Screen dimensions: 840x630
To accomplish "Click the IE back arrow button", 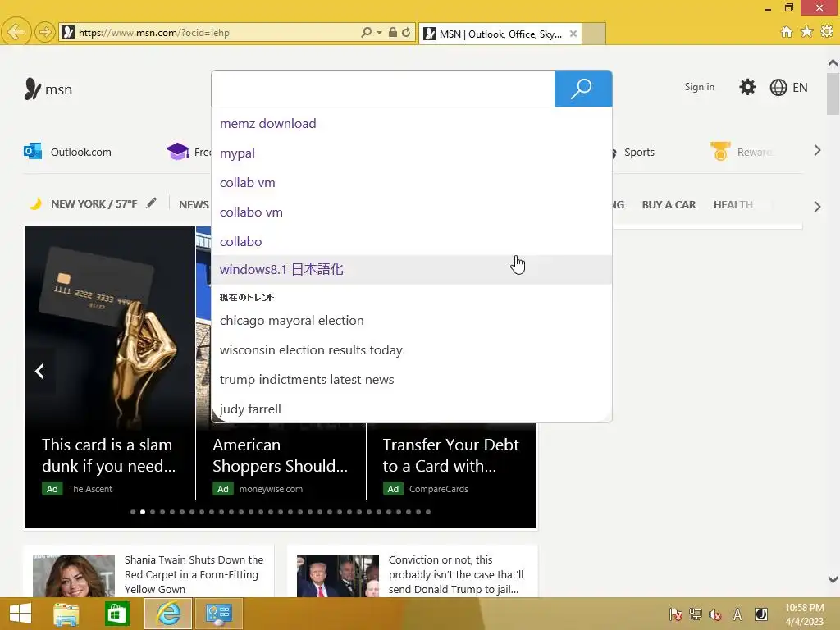I will (16, 32).
